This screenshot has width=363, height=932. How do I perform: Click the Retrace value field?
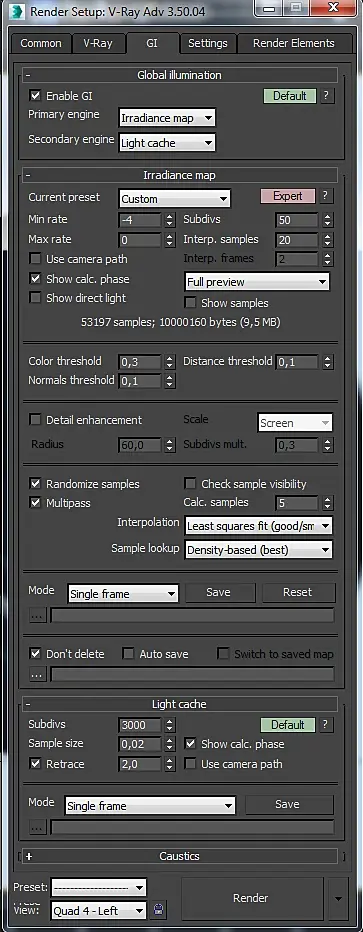[x=140, y=764]
